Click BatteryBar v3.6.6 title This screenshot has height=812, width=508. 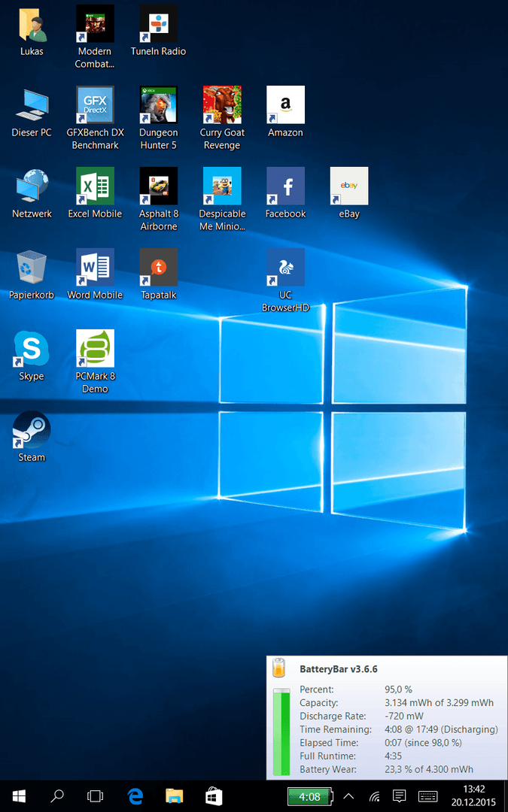(339, 669)
